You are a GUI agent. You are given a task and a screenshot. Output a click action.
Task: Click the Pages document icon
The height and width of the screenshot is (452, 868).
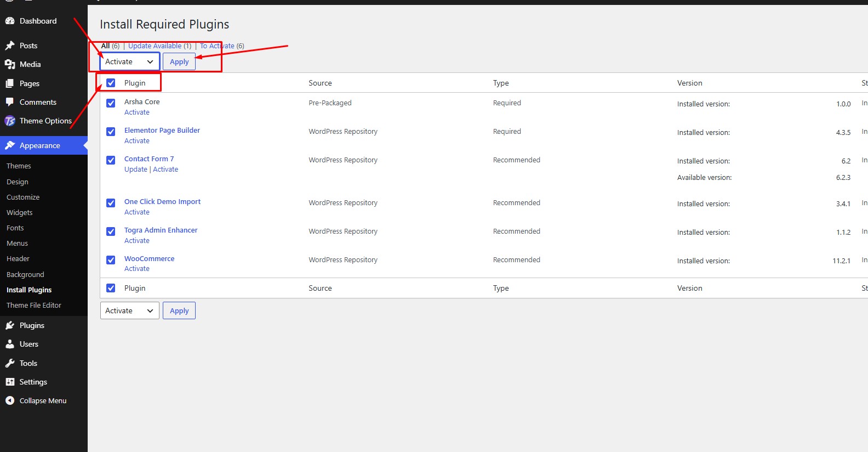(10, 83)
